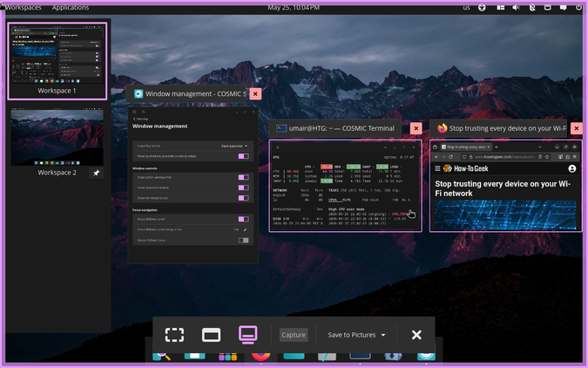This screenshot has height=368, width=588.
Task: Toggle Show minimize button switch
Action: click(x=243, y=198)
